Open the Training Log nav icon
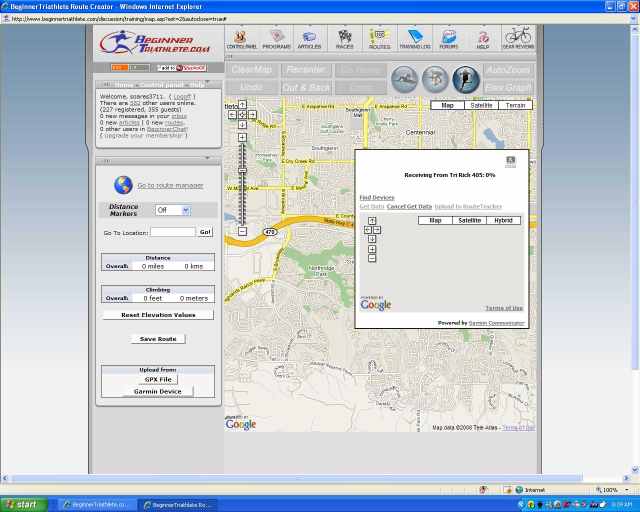Image resolution: width=640 pixels, height=512 pixels. click(415, 39)
